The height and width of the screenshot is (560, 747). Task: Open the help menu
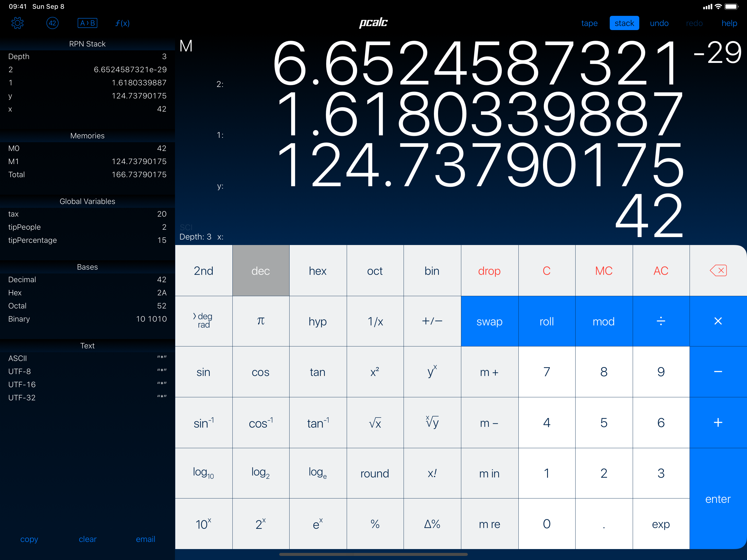point(729,23)
